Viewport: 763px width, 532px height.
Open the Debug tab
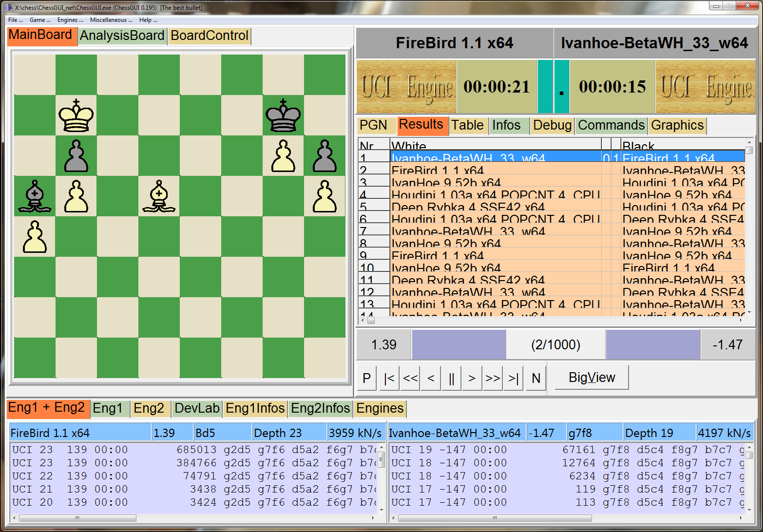552,126
